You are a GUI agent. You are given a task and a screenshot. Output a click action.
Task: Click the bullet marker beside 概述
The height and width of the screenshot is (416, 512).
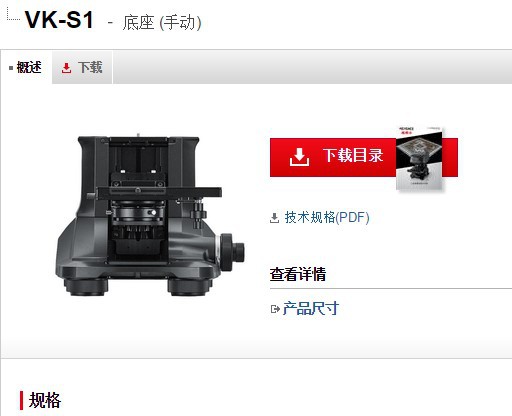tap(11, 68)
